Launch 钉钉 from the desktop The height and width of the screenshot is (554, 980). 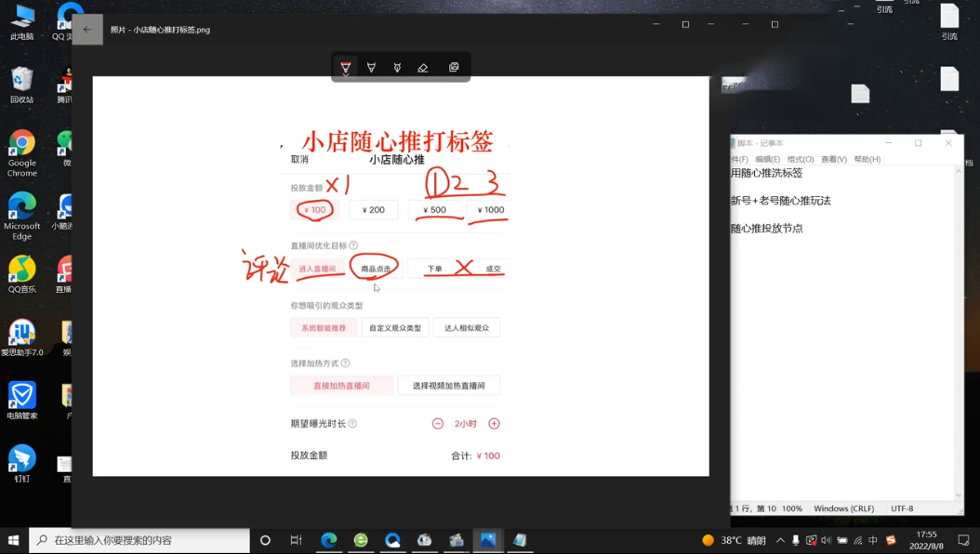(22, 463)
